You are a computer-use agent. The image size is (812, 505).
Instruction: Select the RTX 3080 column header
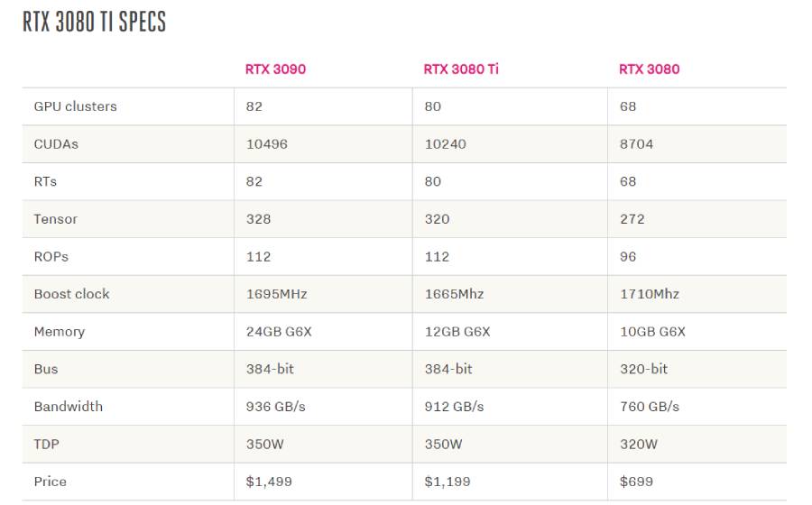[x=649, y=69]
